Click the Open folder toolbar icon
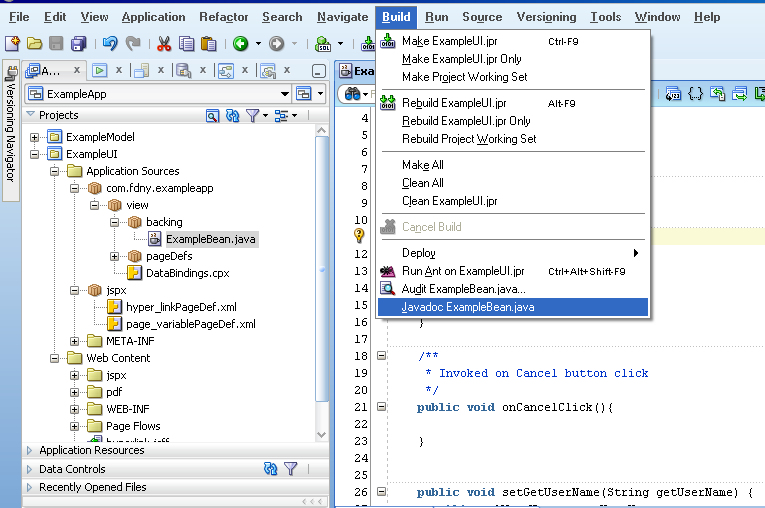The width and height of the screenshot is (765, 508). 34,43
